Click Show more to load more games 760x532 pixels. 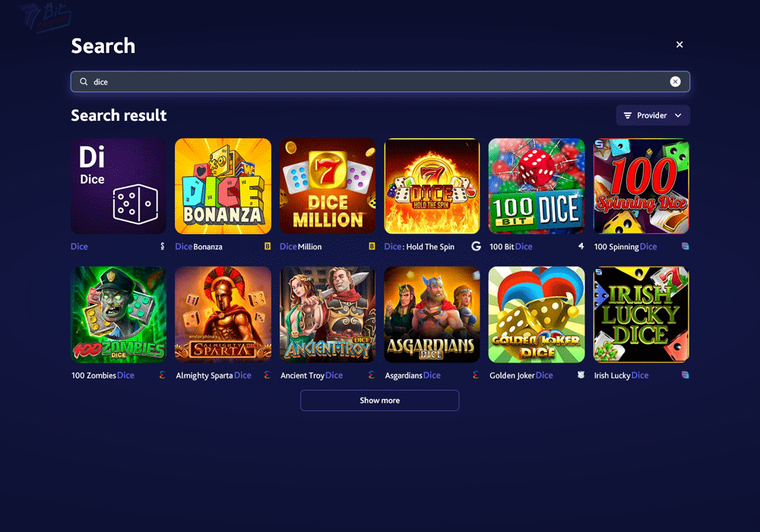tap(379, 401)
